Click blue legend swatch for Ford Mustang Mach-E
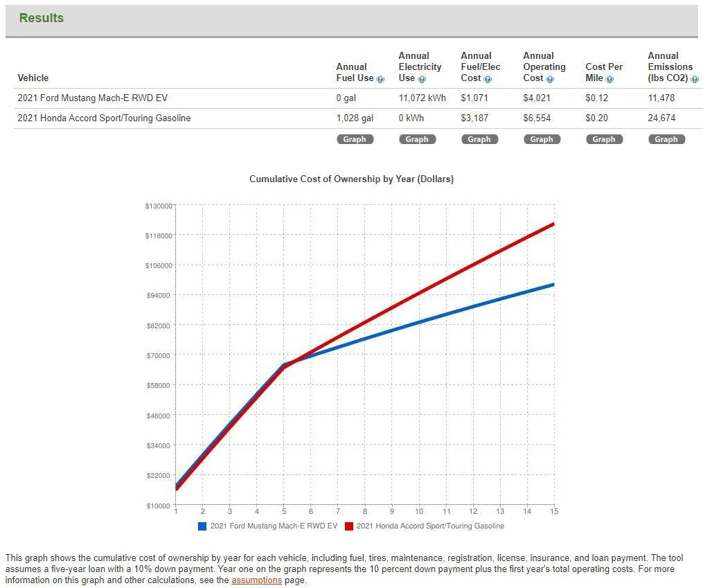The height and width of the screenshot is (588, 703). click(x=202, y=526)
